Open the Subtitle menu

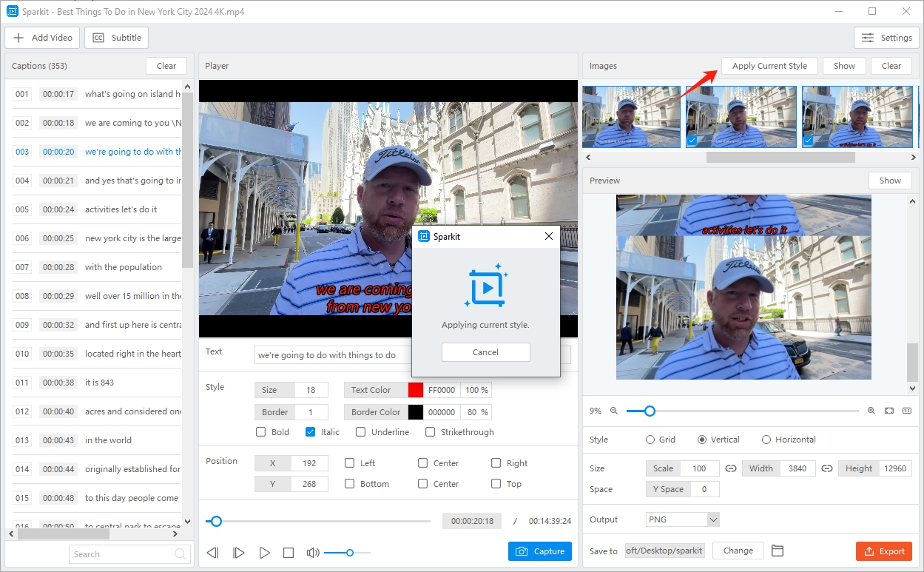(x=117, y=38)
